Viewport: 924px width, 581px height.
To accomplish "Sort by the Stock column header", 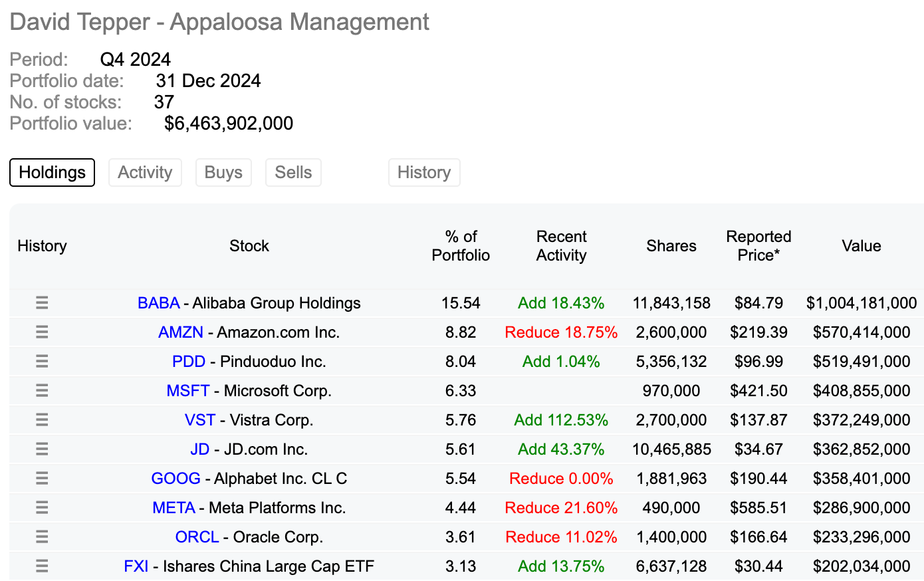I will click(x=249, y=246).
